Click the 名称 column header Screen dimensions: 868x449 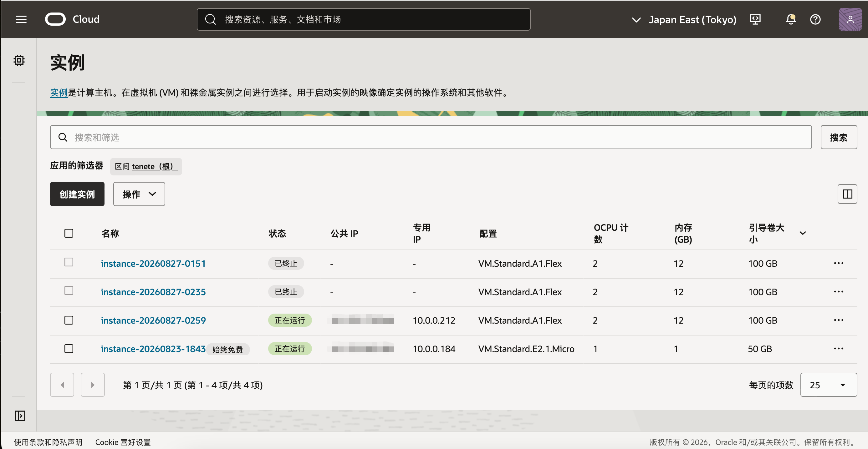pyautogui.click(x=110, y=233)
